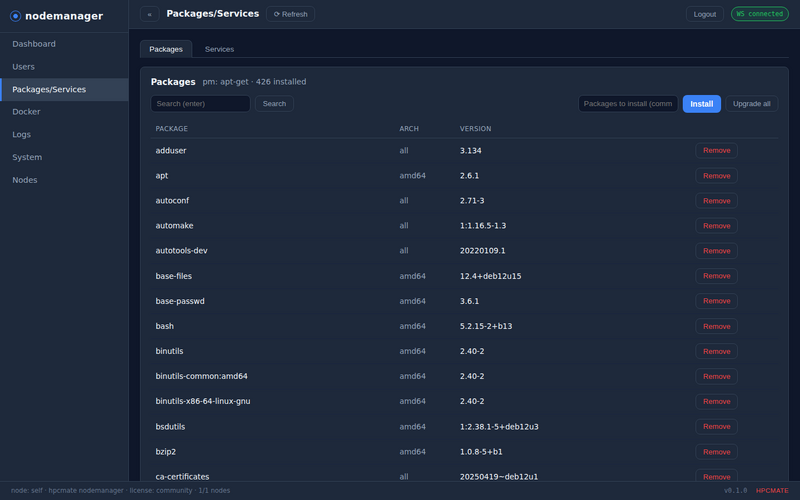Click the PACKAGE column header
The height and width of the screenshot is (500, 800).
(x=171, y=129)
